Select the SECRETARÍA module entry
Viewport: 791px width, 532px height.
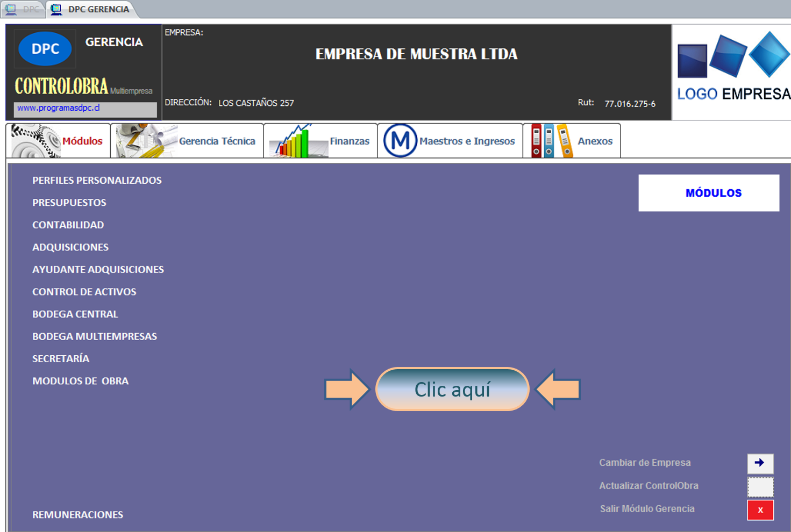[x=61, y=358]
